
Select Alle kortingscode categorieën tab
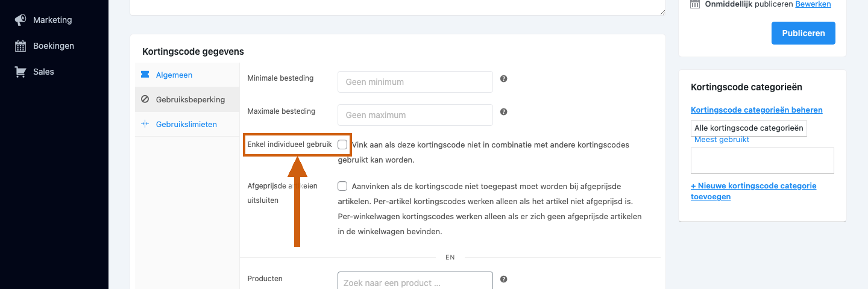tap(749, 128)
